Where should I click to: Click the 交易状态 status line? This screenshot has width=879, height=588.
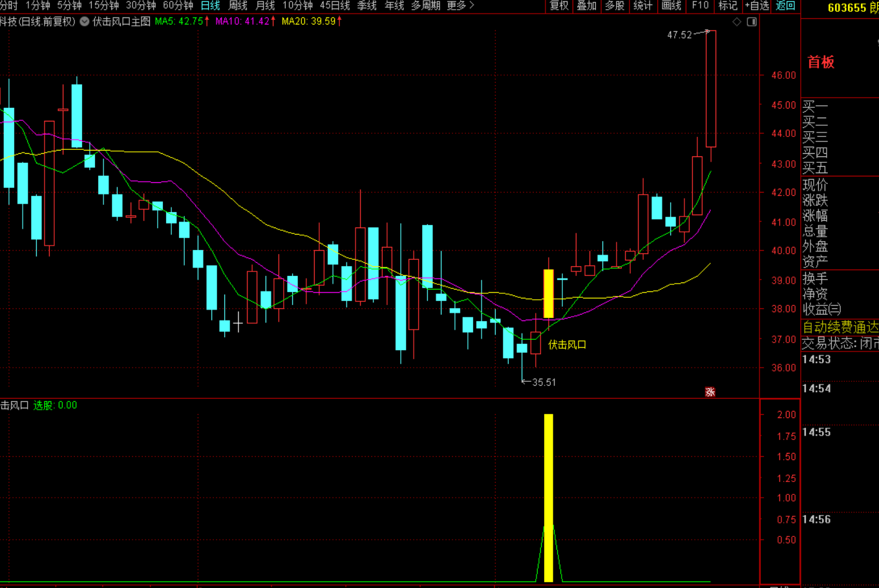(x=840, y=344)
